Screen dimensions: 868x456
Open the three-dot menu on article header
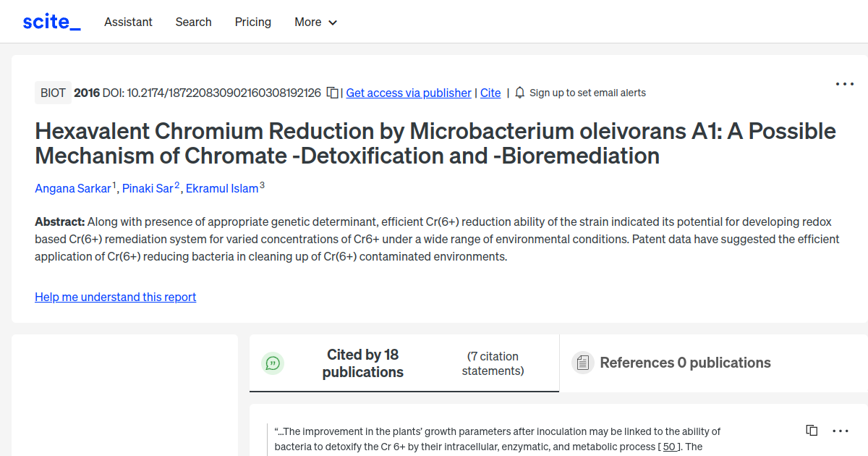tap(844, 84)
